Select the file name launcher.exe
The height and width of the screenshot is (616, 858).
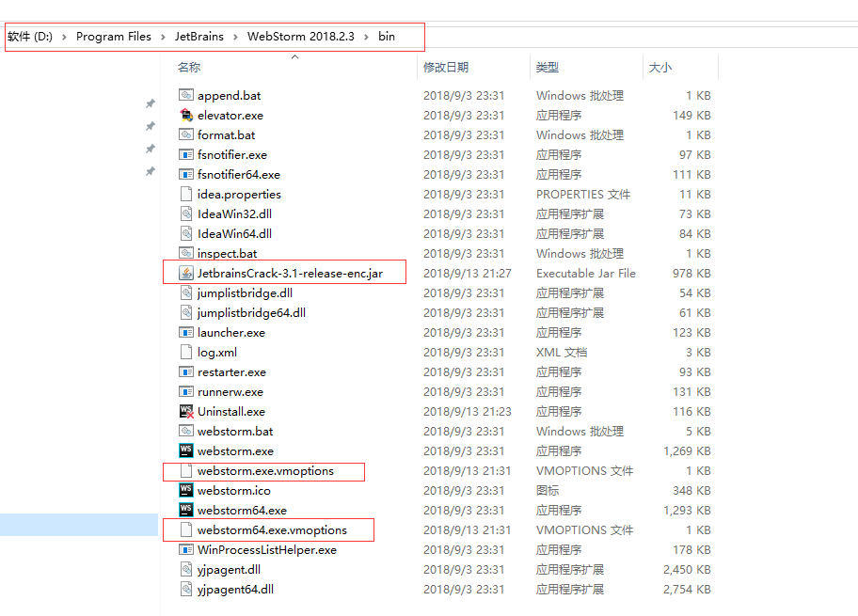tap(230, 333)
